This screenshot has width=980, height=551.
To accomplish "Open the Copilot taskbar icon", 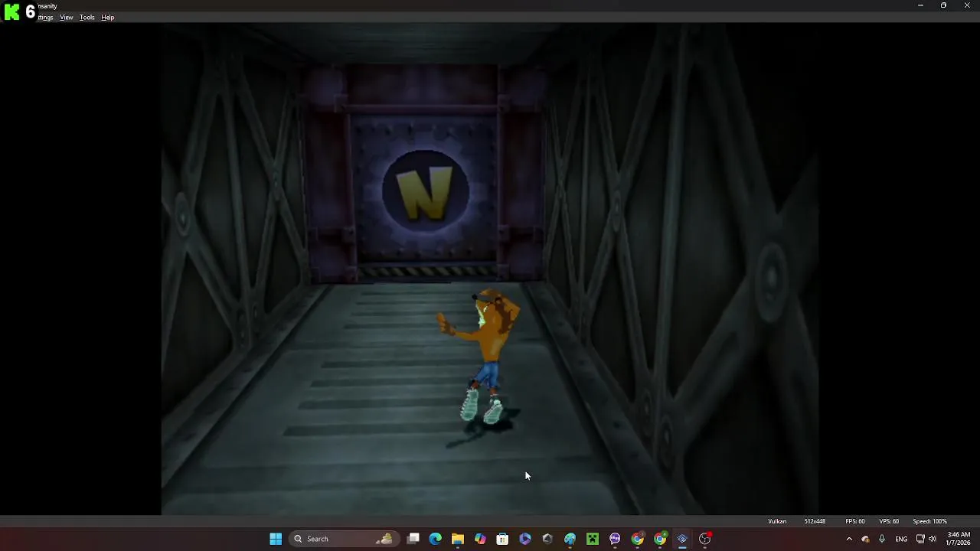I will click(480, 539).
